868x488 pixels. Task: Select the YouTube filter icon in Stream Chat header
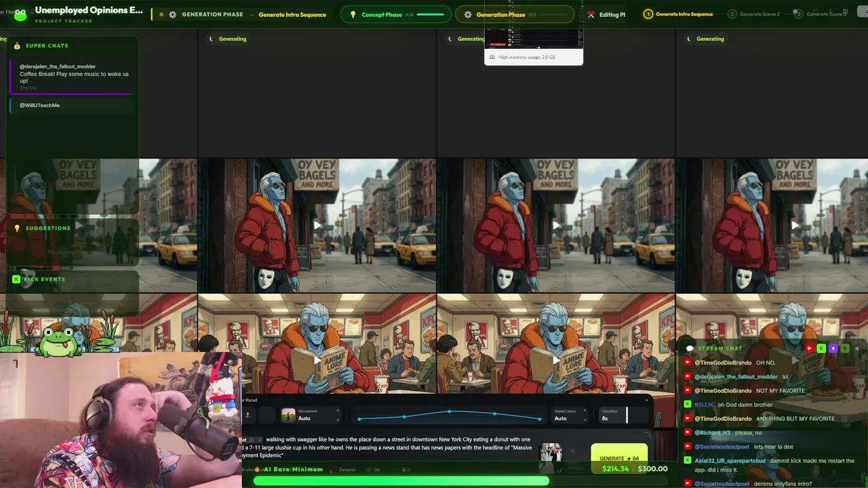tap(810, 348)
